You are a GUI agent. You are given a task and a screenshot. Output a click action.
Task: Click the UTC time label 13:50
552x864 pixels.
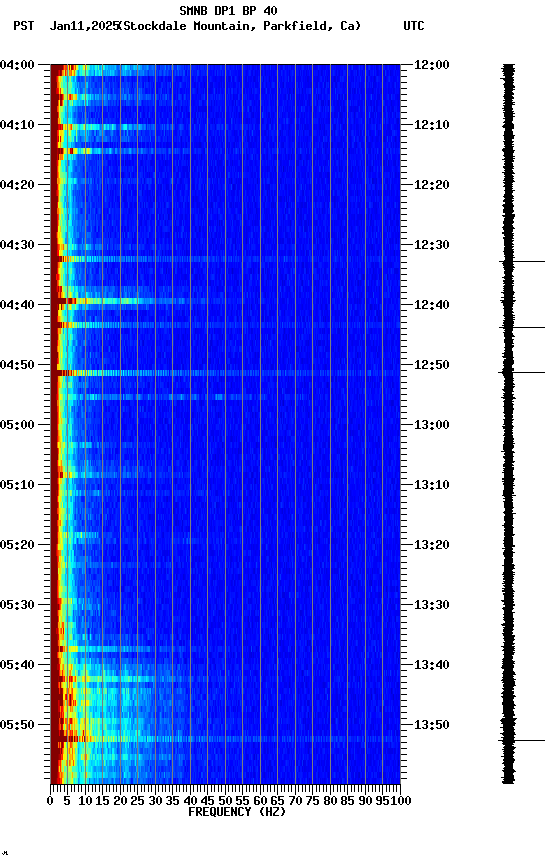(432, 725)
